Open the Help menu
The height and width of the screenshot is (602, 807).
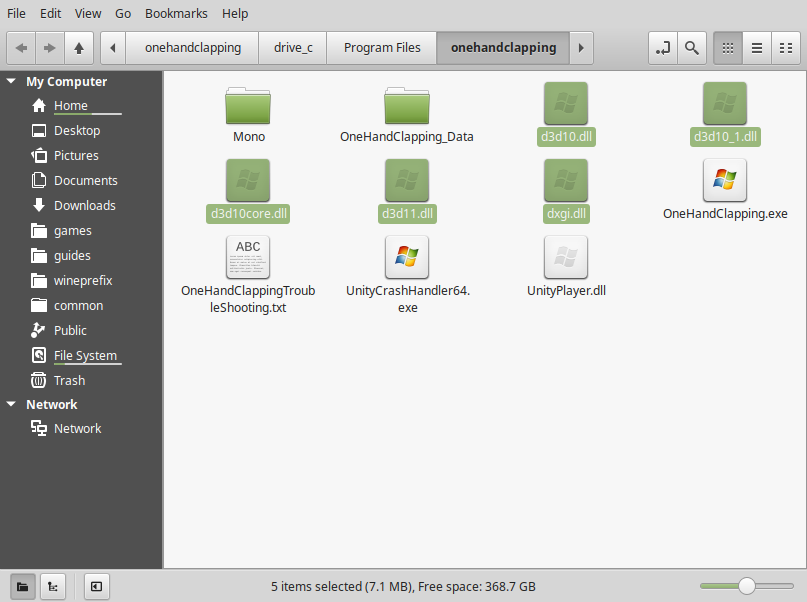click(x=235, y=13)
